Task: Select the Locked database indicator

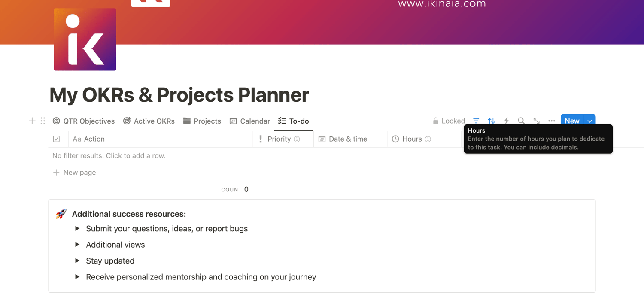Action: pos(449,121)
